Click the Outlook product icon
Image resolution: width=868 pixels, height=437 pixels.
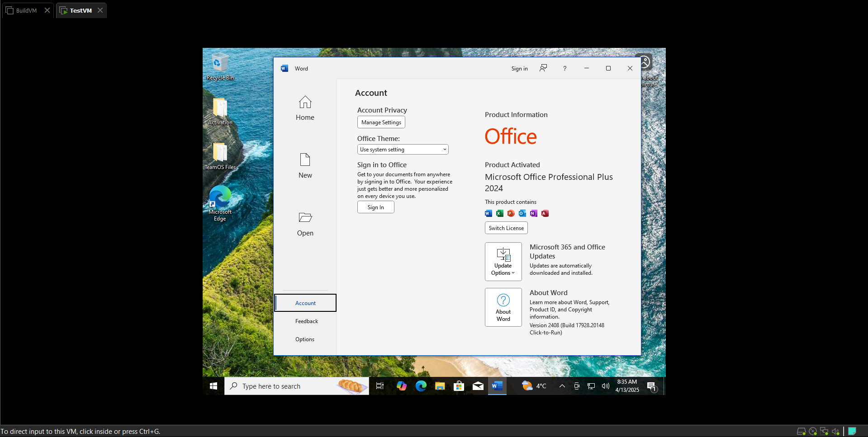click(x=522, y=213)
